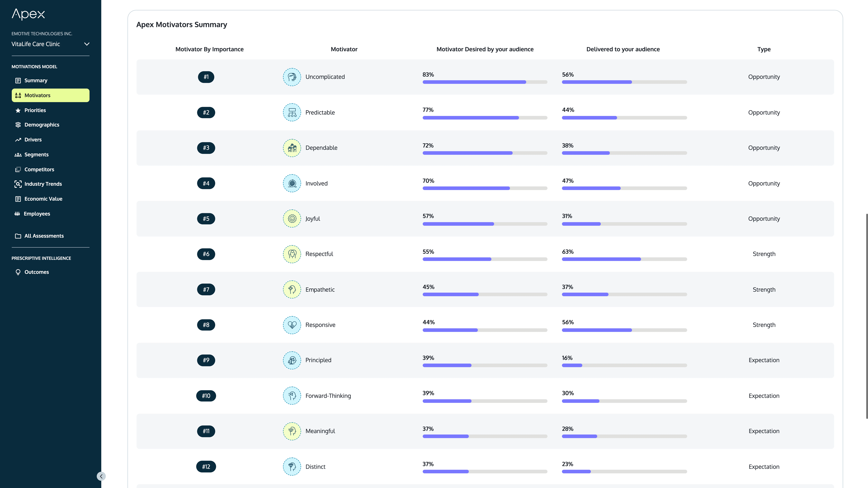868x488 pixels.
Task: Click the Motivations Model section heading
Action: pos(34,67)
